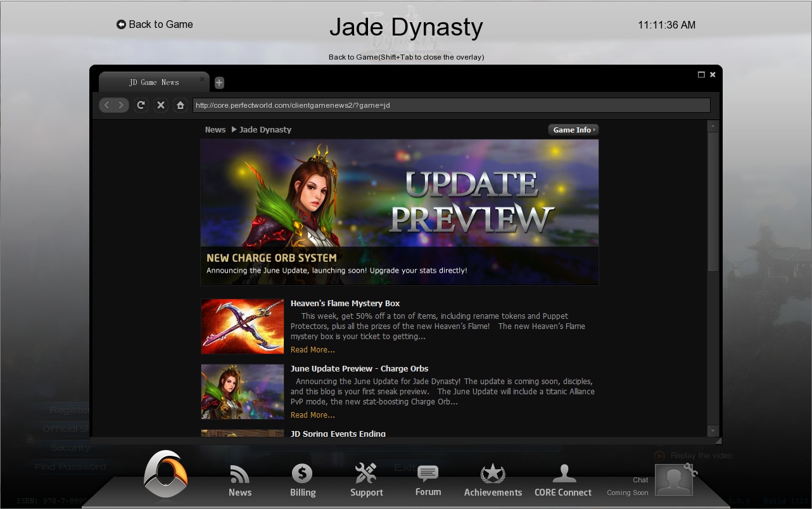Click the window resize grip corner
The width and height of the screenshot is (812, 509).
tap(718, 440)
